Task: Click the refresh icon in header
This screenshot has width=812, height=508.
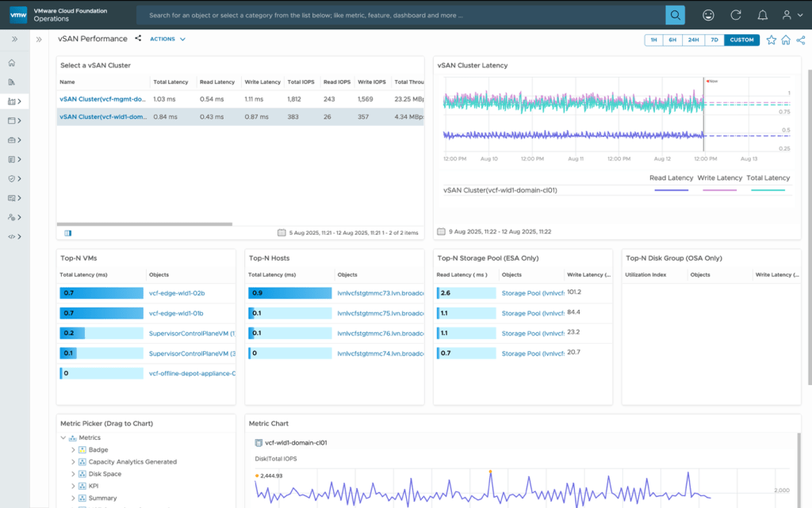Action: [x=735, y=15]
